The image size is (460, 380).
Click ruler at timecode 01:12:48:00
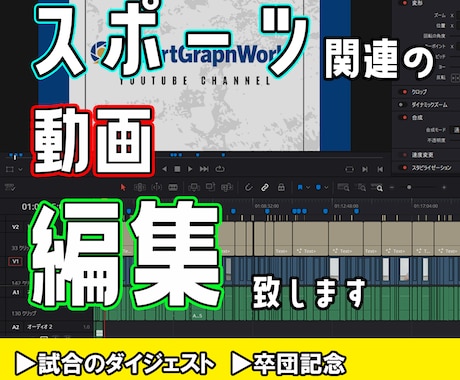pyautogui.click(x=346, y=206)
